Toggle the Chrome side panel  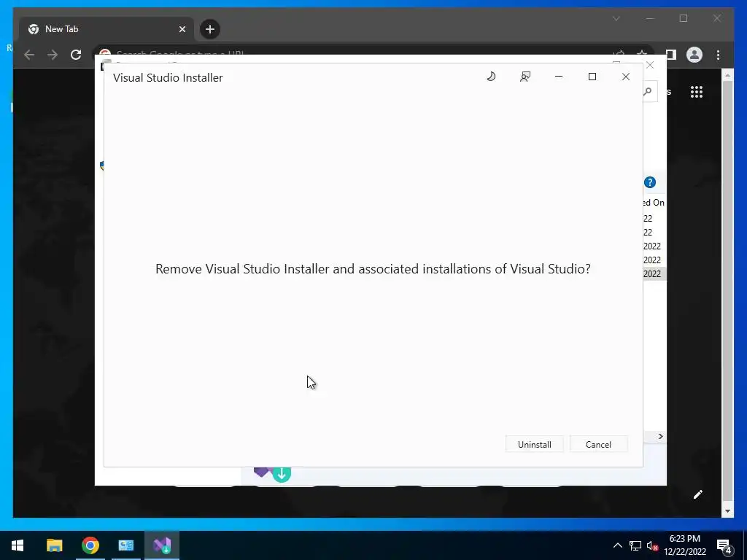coord(671,55)
